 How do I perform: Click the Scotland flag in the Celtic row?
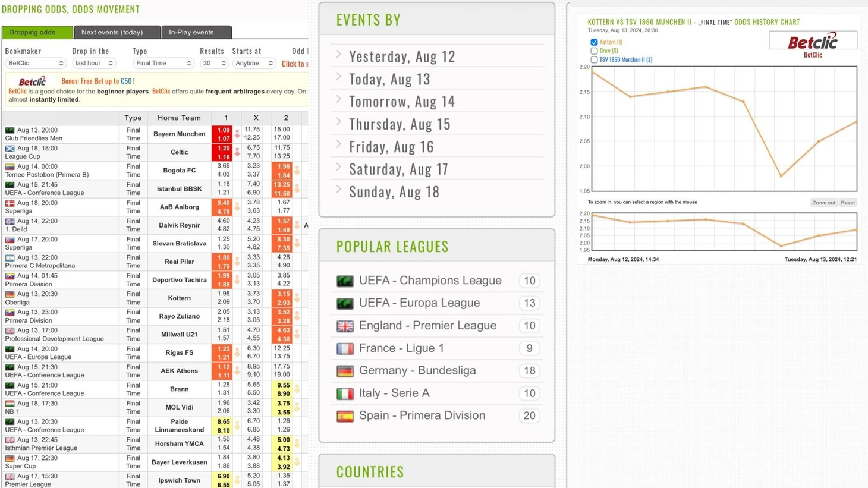pos(10,149)
